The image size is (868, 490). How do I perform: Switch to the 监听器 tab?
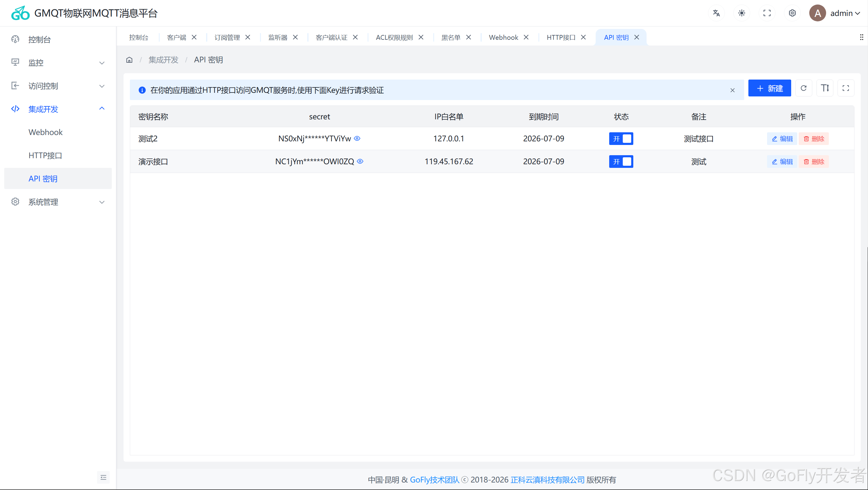(278, 37)
